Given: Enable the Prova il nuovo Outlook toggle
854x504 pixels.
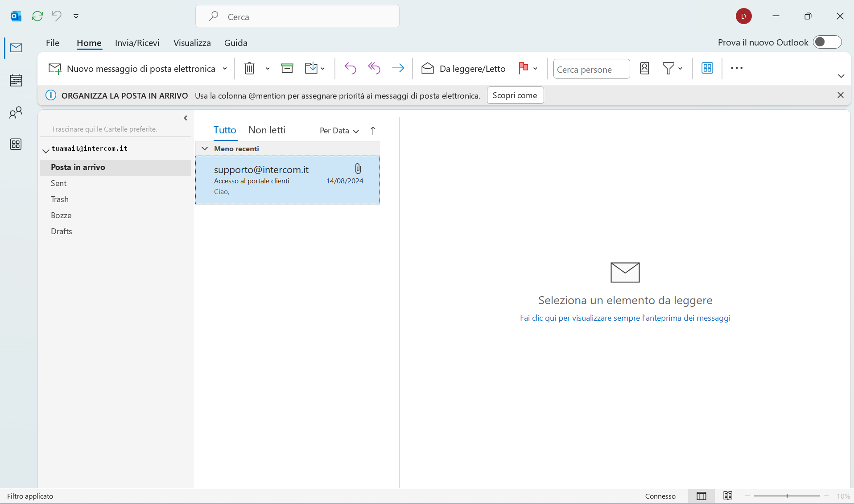Looking at the screenshot, I should (x=827, y=42).
